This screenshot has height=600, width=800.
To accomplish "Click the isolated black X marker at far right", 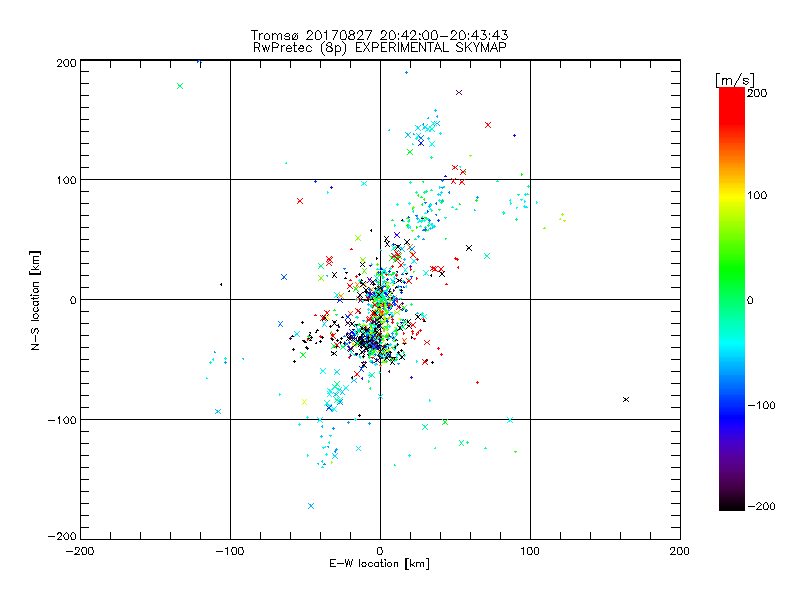I will click(626, 399).
